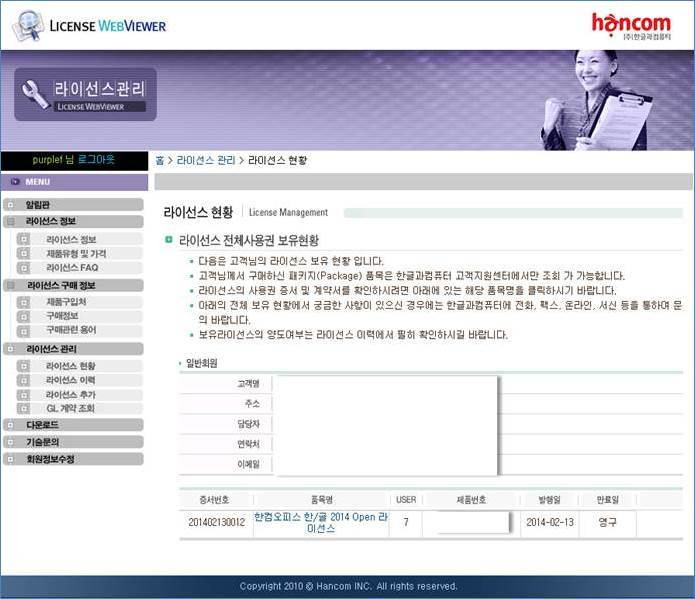Image resolution: width=695 pixels, height=599 pixels.
Task: Click the icon left of 라이선스 FAQ
Action: [23, 268]
